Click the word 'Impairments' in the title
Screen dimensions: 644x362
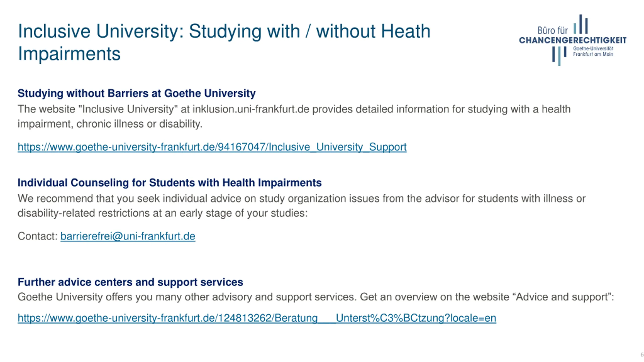coord(69,54)
